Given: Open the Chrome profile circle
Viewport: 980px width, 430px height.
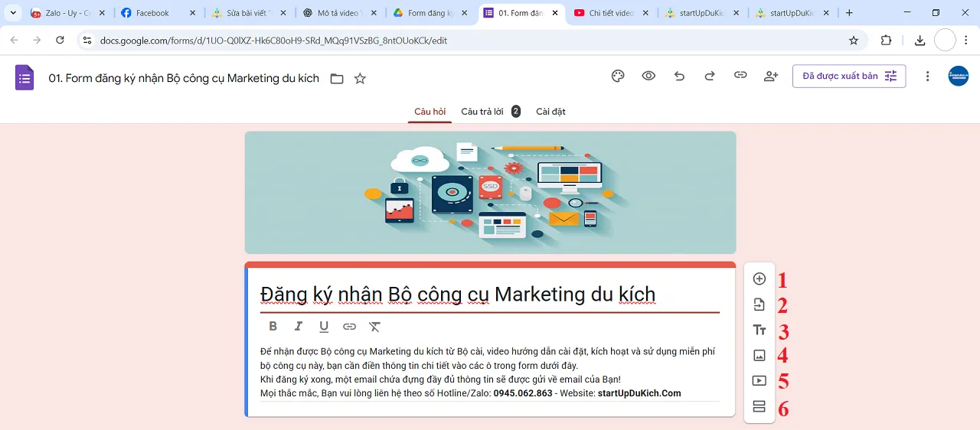Looking at the screenshot, I should pyautogui.click(x=946, y=40).
